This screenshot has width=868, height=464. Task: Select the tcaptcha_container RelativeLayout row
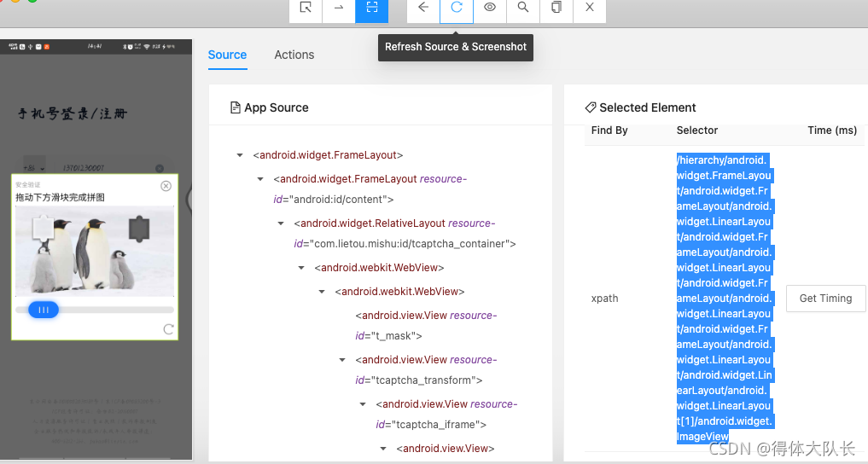(405, 234)
